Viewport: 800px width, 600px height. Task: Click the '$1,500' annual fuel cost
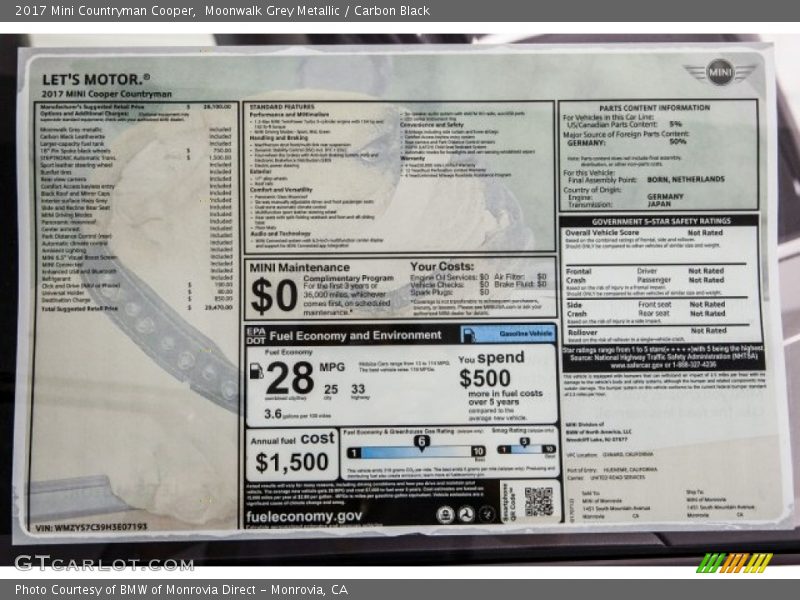click(x=292, y=462)
